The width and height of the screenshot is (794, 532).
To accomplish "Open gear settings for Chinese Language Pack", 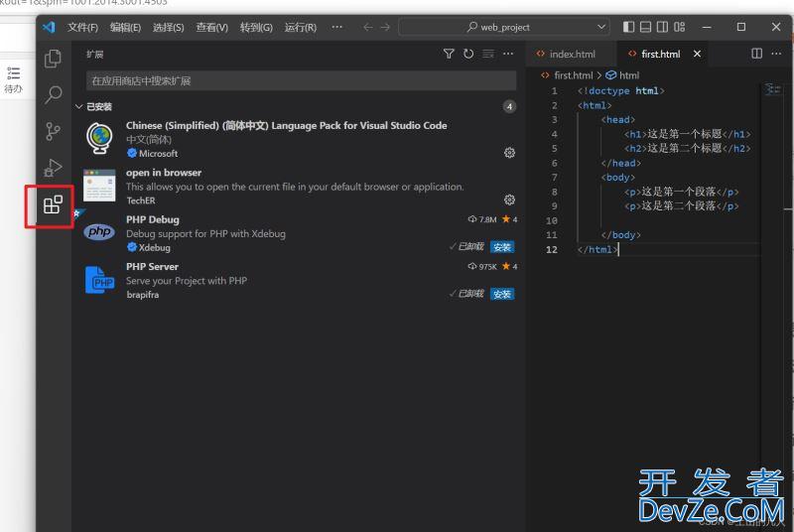I will coord(509,153).
